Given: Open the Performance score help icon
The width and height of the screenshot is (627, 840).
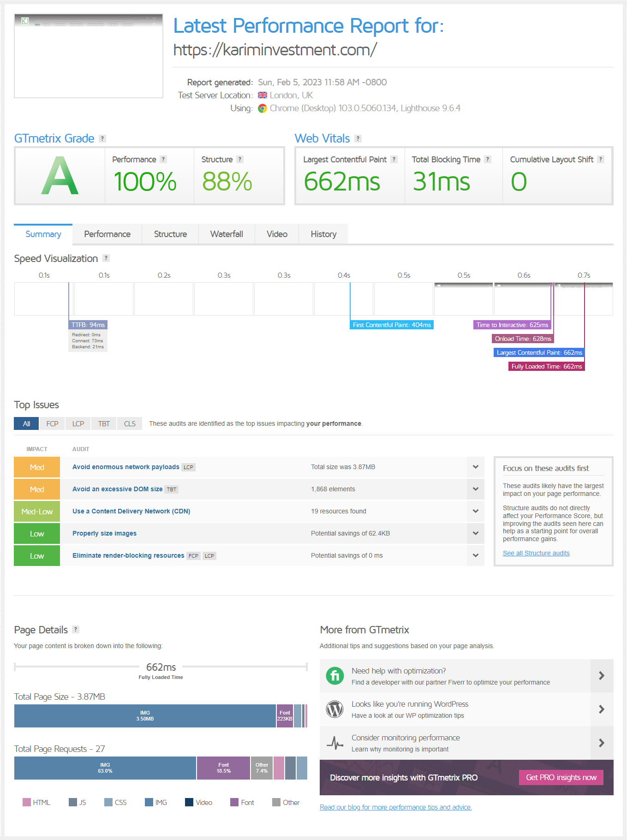Looking at the screenshot, I should click(163, 159).
